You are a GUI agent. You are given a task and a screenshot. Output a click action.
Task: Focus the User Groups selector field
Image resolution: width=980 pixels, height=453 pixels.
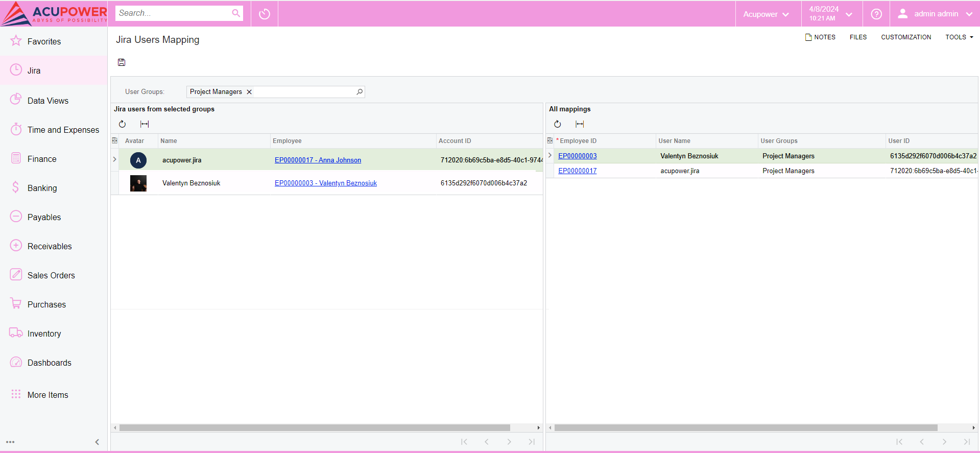click(x=276, y=92)
